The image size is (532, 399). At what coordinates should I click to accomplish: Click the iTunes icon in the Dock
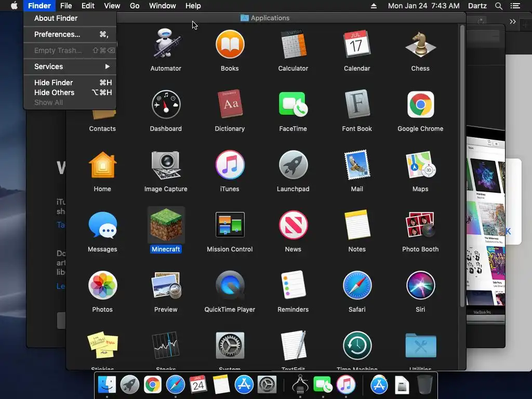pos(345,385)
